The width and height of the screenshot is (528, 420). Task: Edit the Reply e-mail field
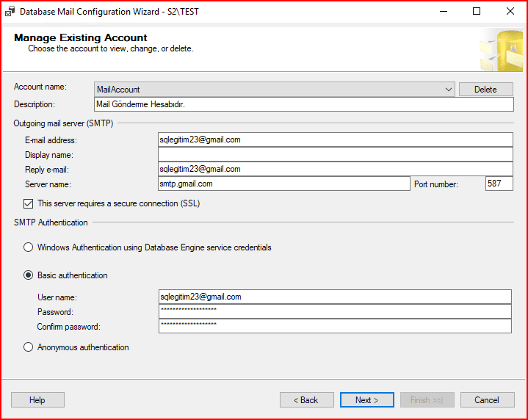(335, 169)
